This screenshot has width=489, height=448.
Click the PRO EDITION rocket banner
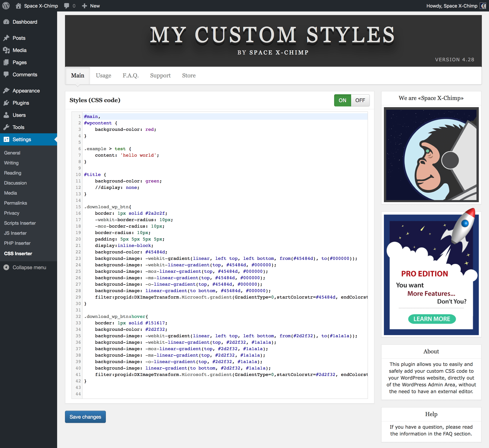[x=431, y=272]
